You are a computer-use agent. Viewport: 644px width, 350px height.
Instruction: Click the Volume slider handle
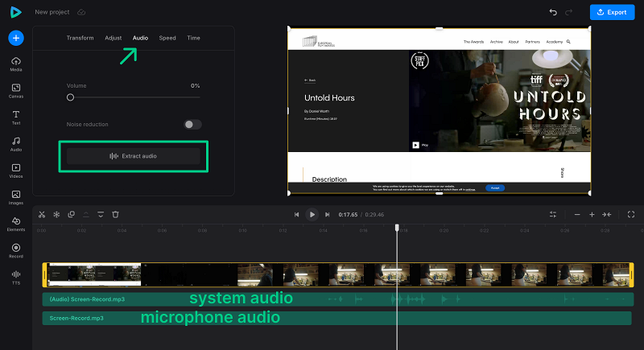(71, 97)
